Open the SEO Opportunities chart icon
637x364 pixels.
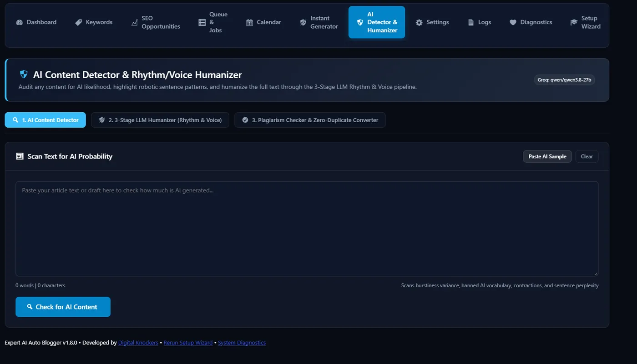[x=134, y=22]
